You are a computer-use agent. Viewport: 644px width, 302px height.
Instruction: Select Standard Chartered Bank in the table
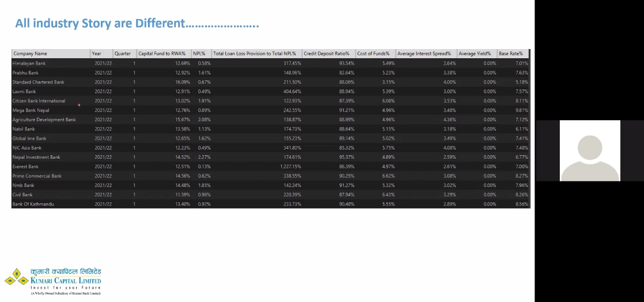point(38,83)
